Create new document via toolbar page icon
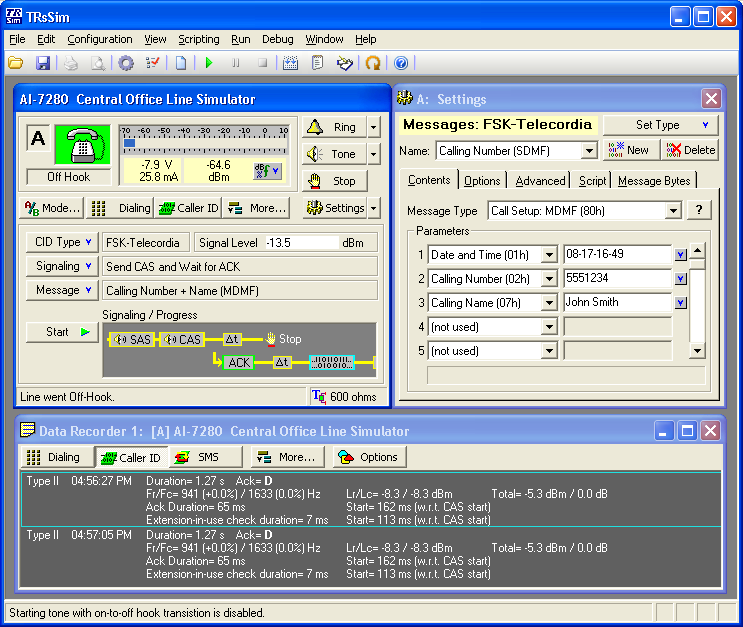Viewport: 743px width, 627px height. coord(181,63)
